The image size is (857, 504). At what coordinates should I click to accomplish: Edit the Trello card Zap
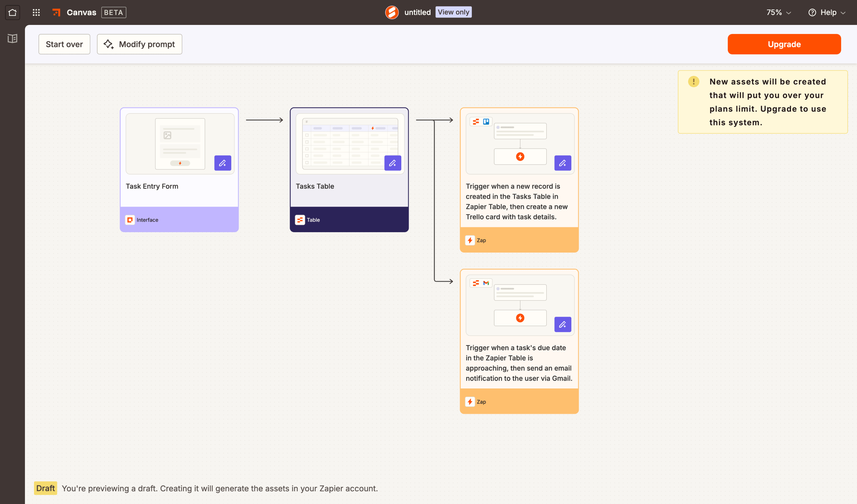(562, 163)
